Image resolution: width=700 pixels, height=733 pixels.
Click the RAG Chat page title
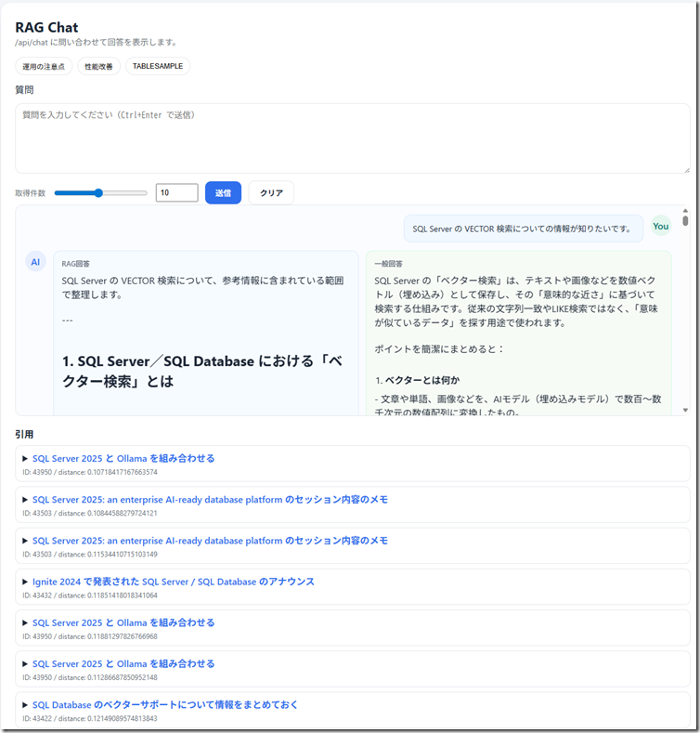[46, 28]
